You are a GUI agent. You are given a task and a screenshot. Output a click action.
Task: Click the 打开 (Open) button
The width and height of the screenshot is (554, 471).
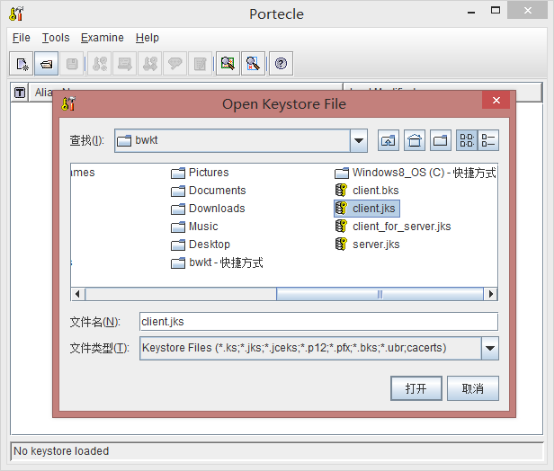416,388
